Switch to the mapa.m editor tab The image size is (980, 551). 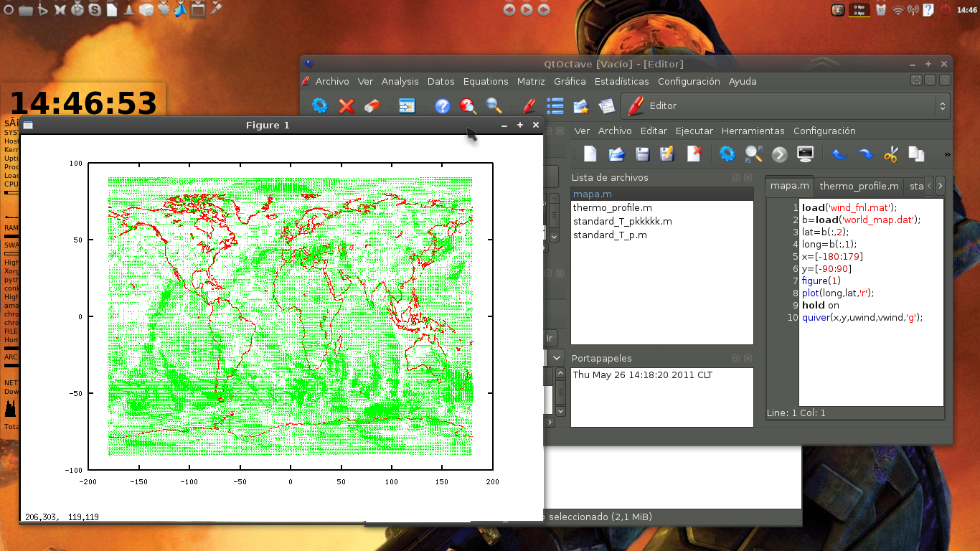[x=790, y=186]
